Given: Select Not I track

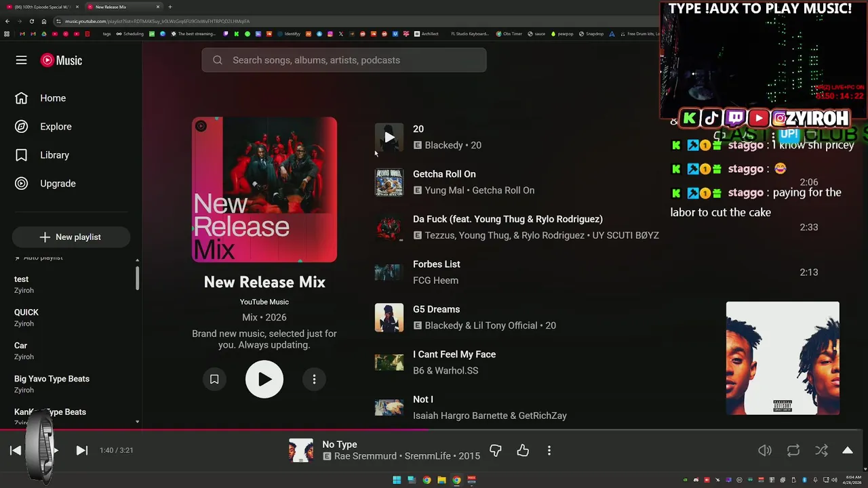Looking at the screenshot, I should coord(423,399).
